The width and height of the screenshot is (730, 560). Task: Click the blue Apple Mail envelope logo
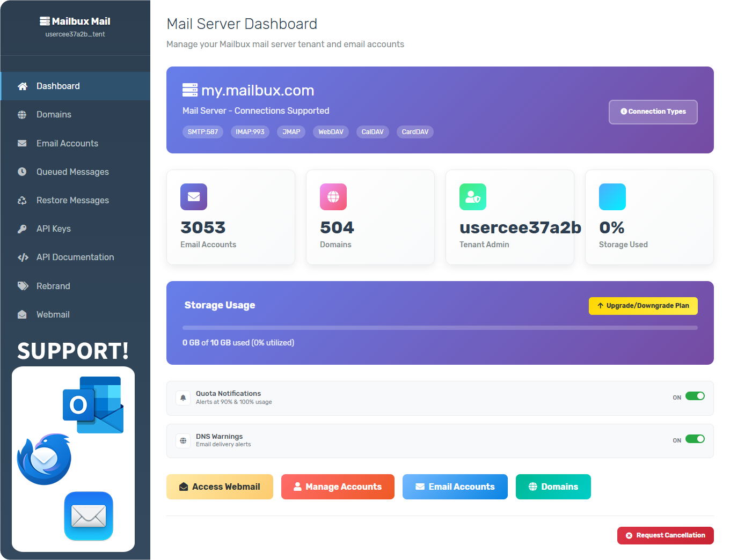pos(89,516)
